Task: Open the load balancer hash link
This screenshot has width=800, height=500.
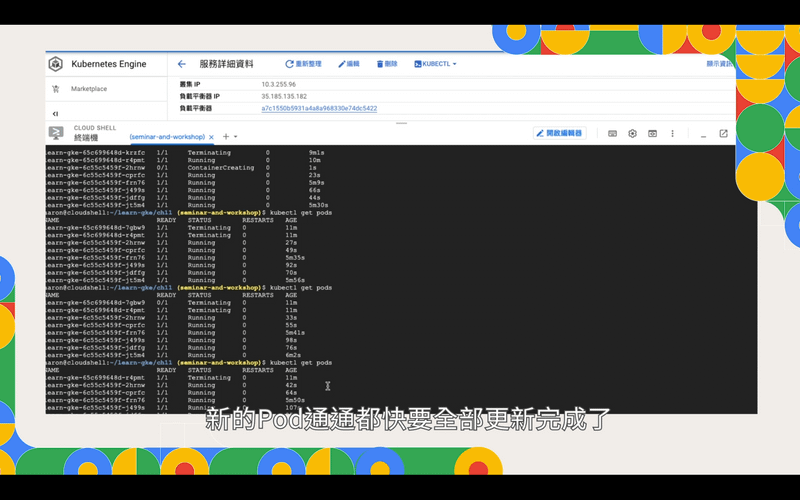Action: pos(319,108)
